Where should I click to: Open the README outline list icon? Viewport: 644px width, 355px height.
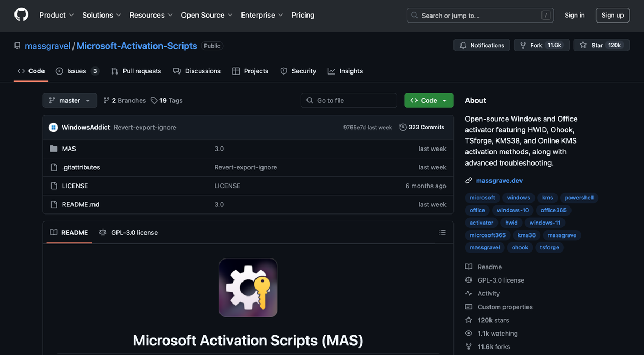pyautogui.click(x=442, y=233)
